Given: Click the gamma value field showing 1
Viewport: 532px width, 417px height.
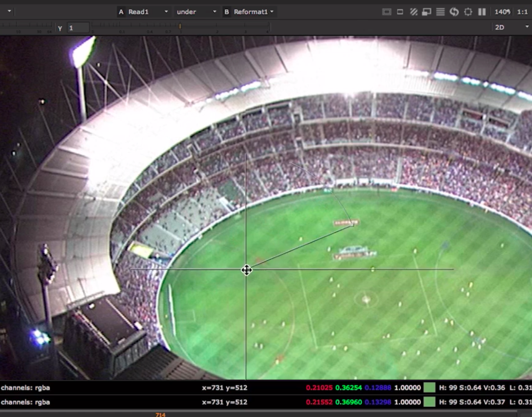Looking at the screenshot, I should [78, 28].
